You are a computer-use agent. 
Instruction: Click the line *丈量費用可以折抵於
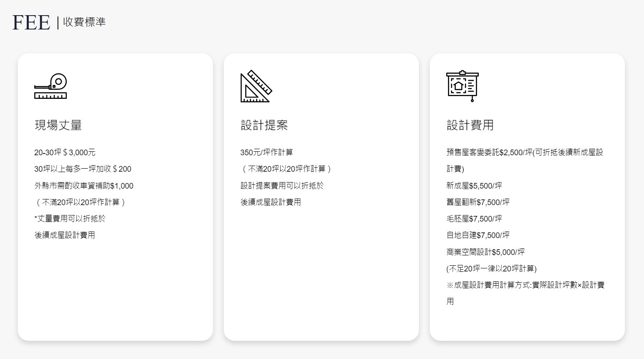70,219
